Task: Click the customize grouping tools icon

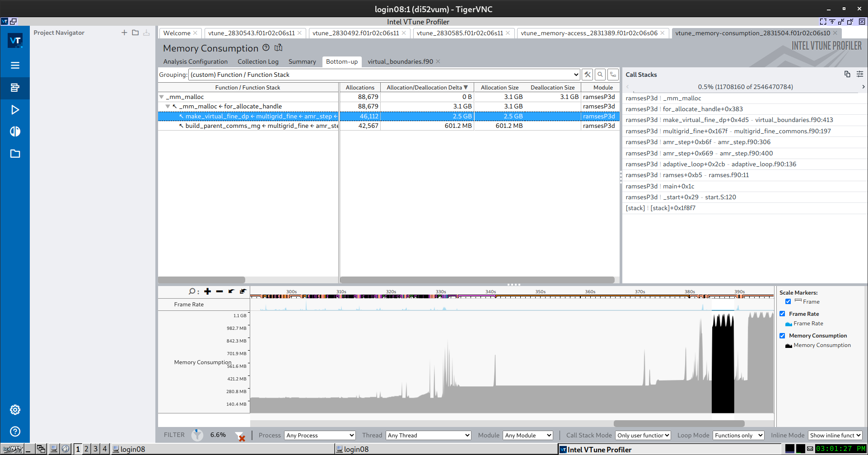Action: 587,75
